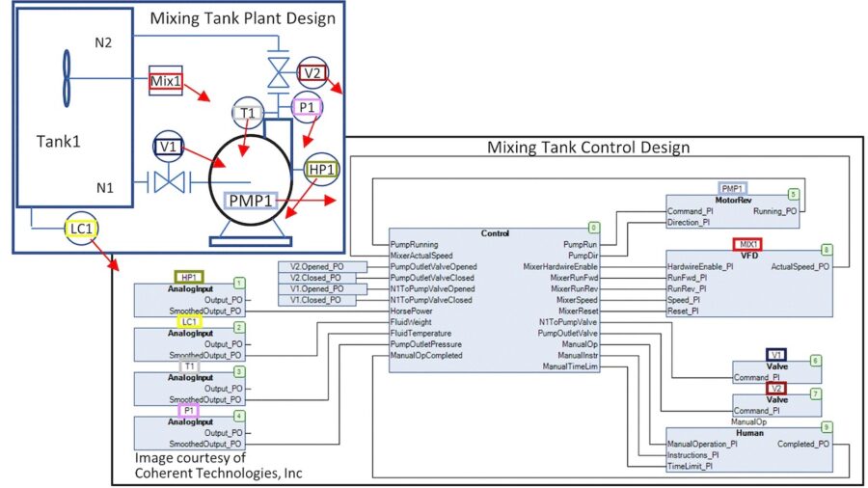Image resolution: width=868 pixels, height=488 pixels.
Task: Click the Mixing Tank Control Design title
Action: tap(588, 148)
